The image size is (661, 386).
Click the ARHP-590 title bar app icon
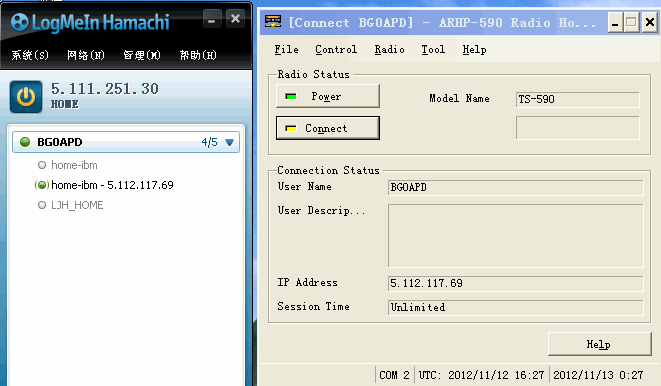(x=273, y=21)
